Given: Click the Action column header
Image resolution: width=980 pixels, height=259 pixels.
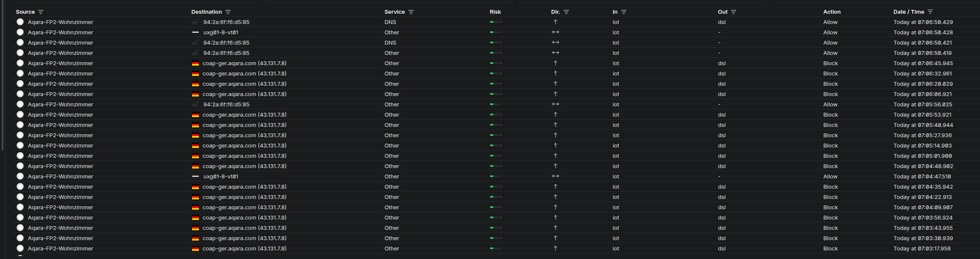Looking at the screenshot, I should (832, 12).
